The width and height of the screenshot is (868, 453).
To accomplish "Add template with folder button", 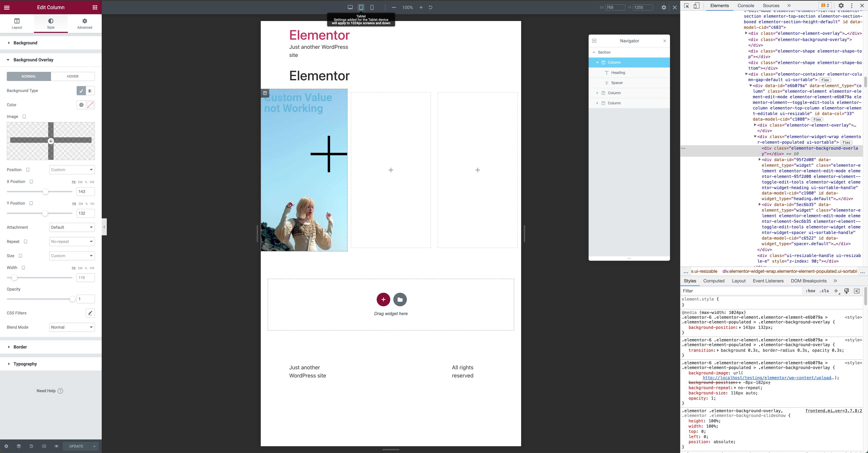I will click(x=400, y=299).
